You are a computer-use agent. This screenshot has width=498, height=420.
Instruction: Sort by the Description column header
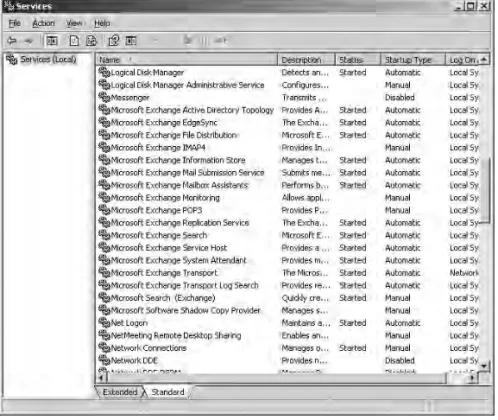click(306, 60)
